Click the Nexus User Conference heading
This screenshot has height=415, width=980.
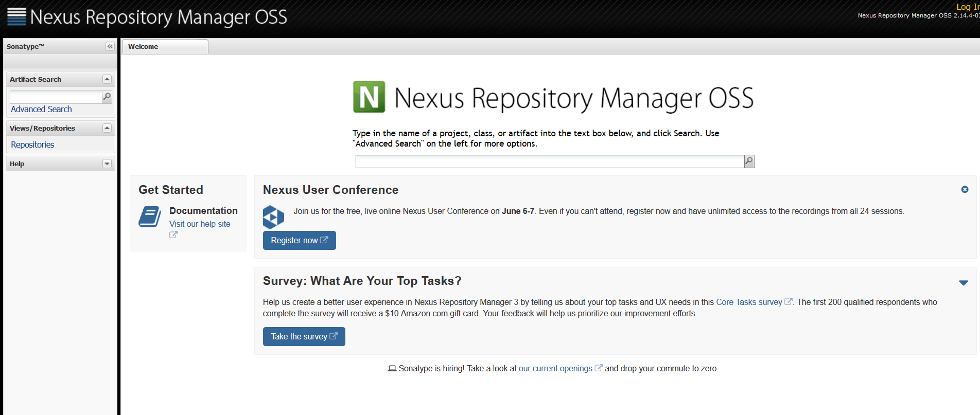point(330,190)
